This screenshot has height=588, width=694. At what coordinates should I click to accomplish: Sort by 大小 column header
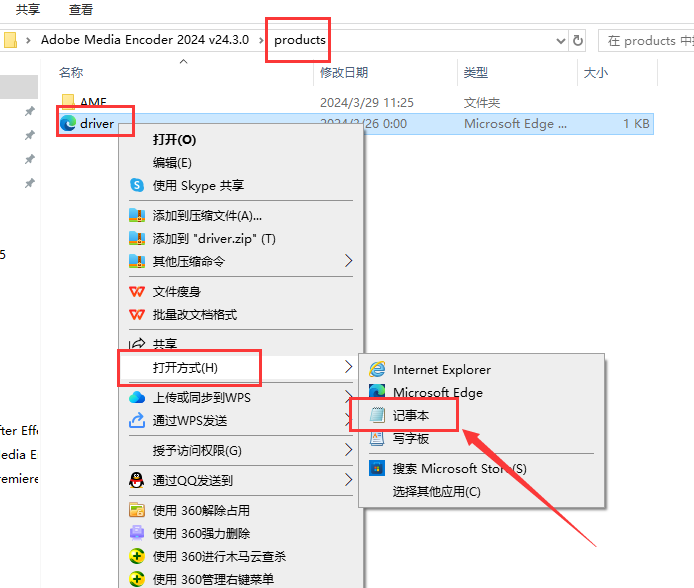pyautogui.click(x=596, y=72)
